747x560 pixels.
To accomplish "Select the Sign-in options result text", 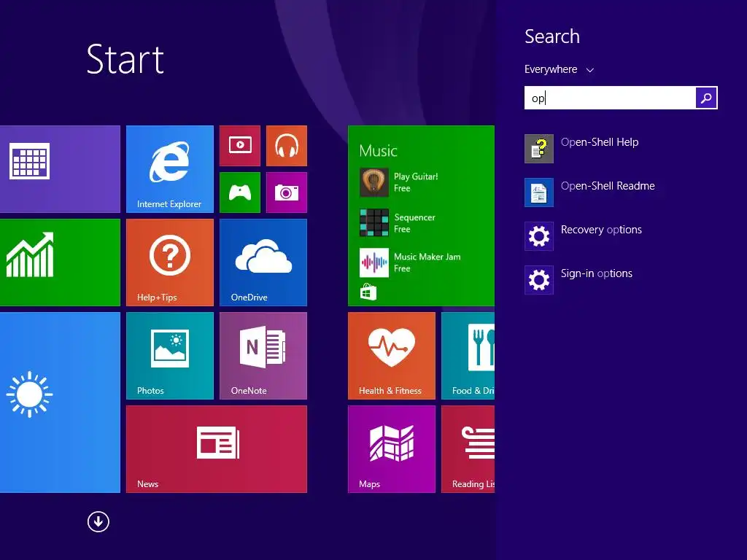I will (597, 273).
